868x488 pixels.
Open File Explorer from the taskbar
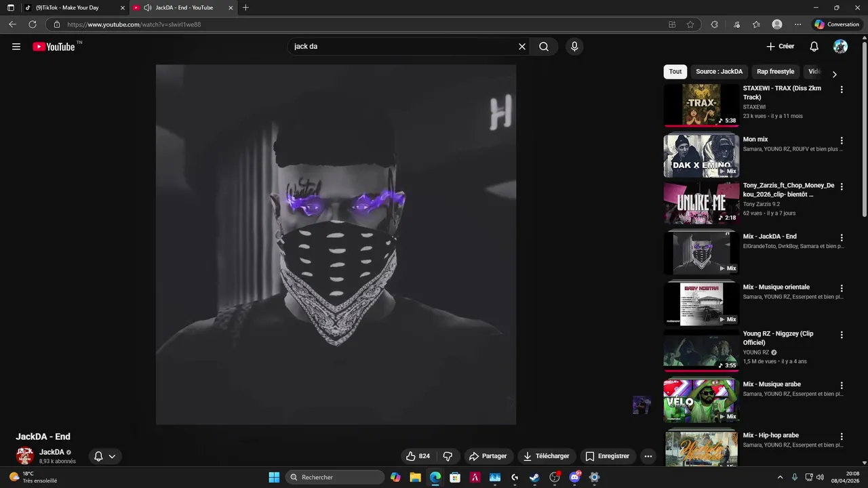pos(415,477)
